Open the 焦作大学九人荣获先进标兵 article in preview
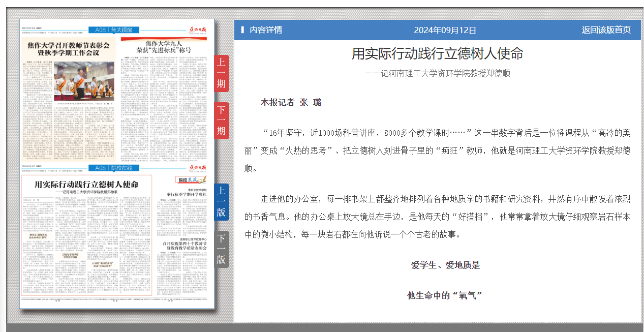The width and height of the screenshot is (644, 332). 163,47
